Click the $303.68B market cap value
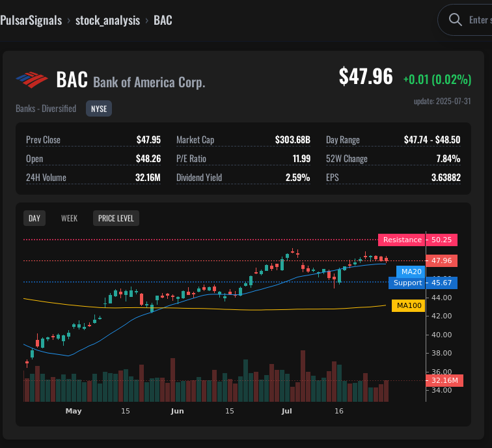Screen dimensions: 492x448 tap(292, 140)
